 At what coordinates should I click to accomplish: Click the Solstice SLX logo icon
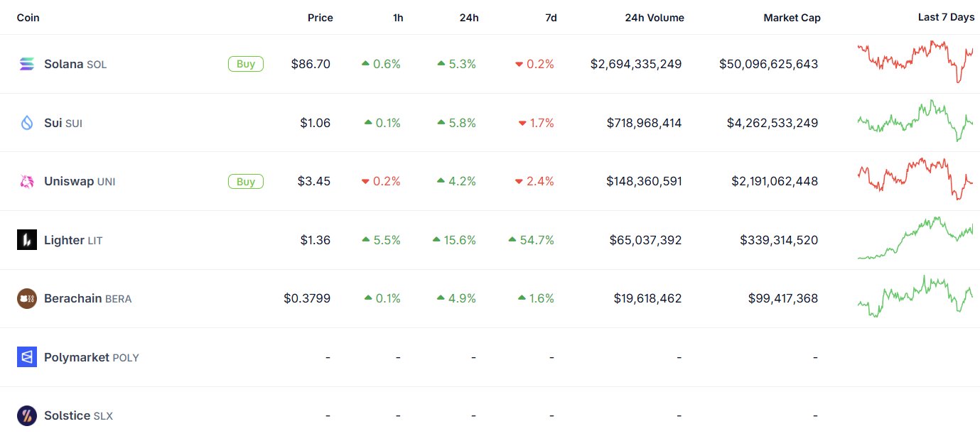pyautogui.click(x=26, y=416)
